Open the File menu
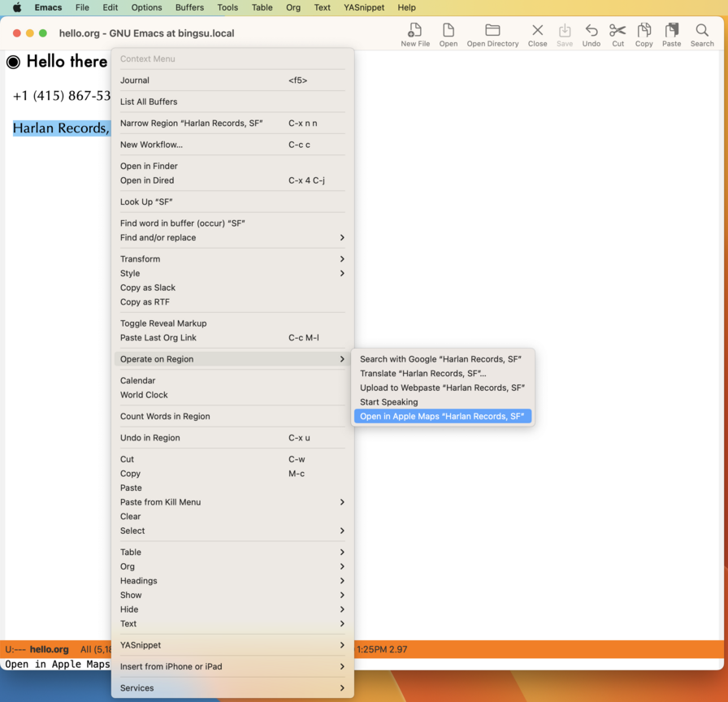Viewport: 728px width, 702px height. click(82, 7)
